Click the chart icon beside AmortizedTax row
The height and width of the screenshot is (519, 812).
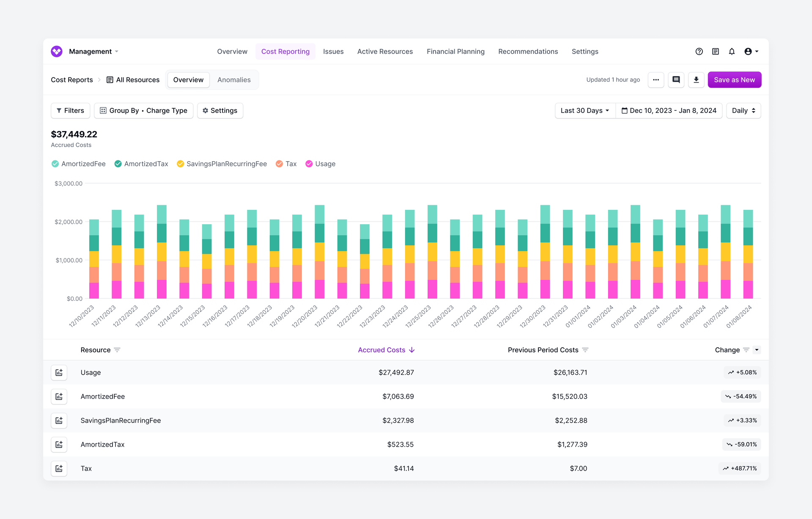59,445
